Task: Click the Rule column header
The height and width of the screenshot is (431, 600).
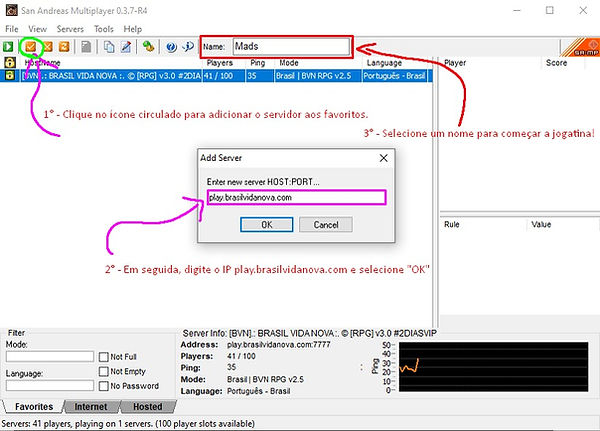Action: click(483, 224)
